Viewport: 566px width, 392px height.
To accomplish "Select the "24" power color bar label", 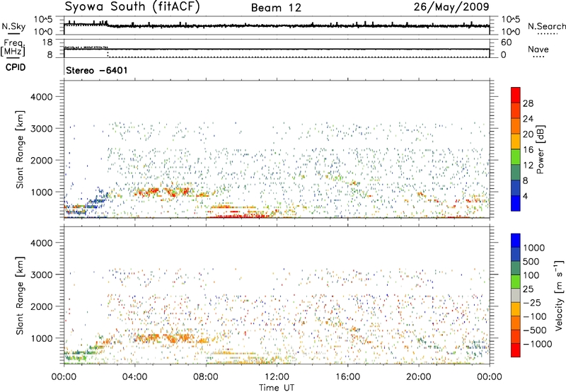I will (528, 119).
